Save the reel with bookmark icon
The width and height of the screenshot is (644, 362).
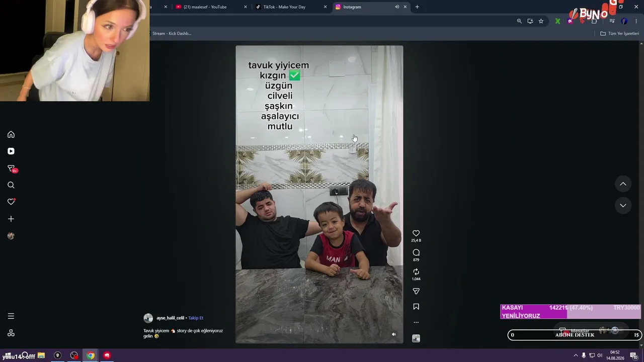[416, 307]
